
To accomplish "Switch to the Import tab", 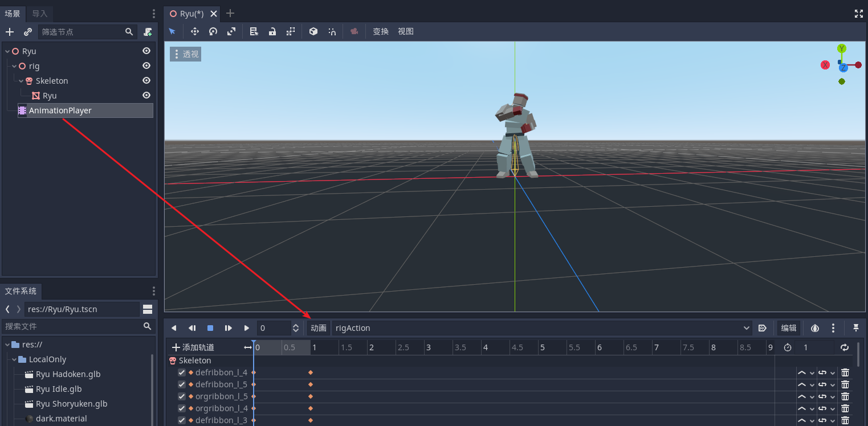I will pyautogui.click(x=40, y=14).
